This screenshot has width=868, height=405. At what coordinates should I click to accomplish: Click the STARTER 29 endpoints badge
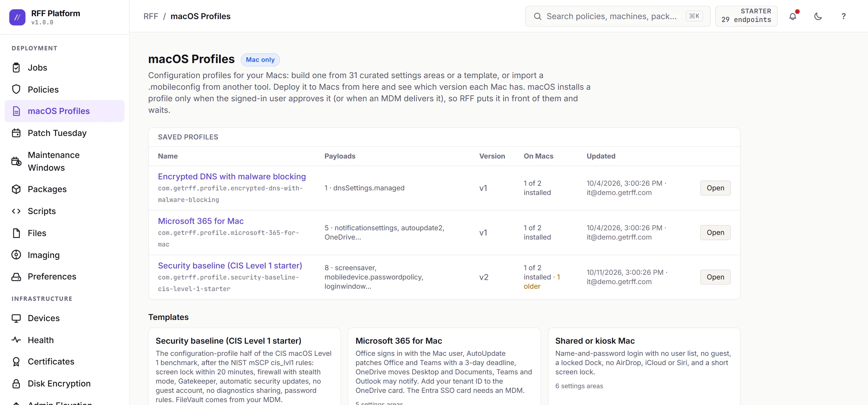click(x=746, y=16)
